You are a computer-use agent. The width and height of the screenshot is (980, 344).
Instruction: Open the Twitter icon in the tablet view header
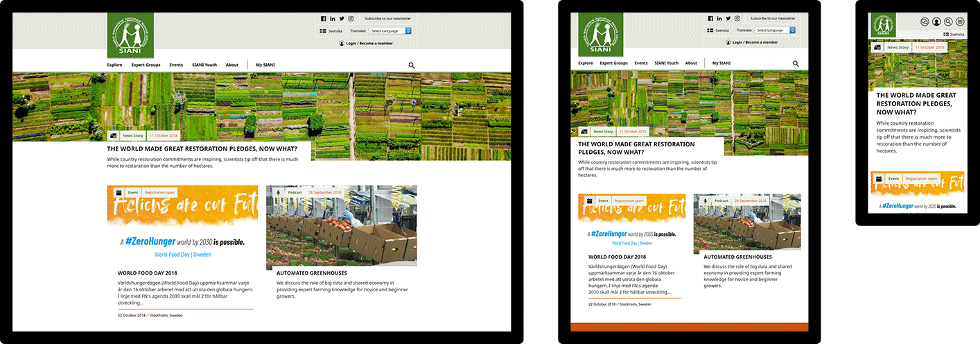[x=728, y=19]
